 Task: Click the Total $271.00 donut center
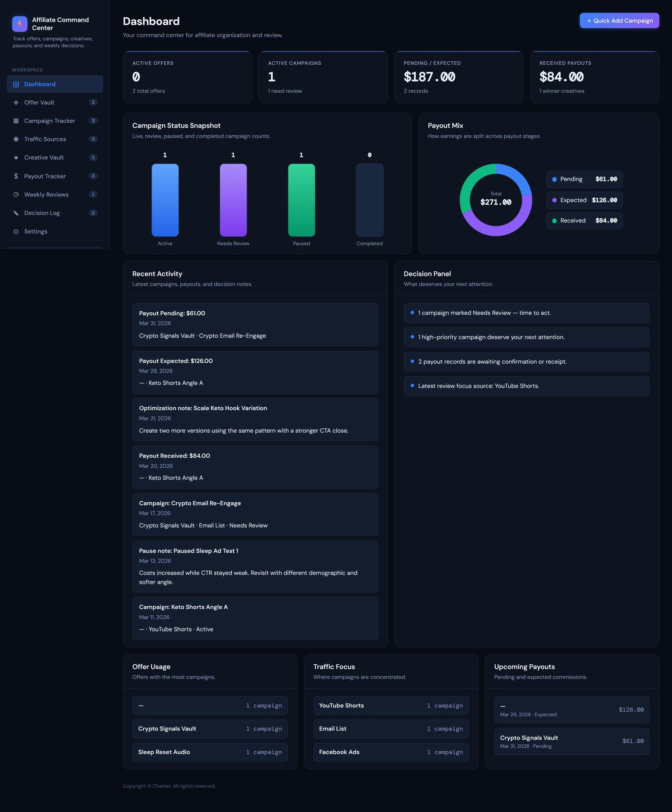496,199
